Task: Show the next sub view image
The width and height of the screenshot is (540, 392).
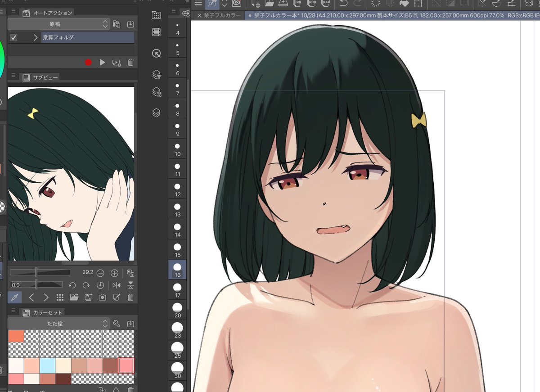Action: click(x=45, y=297)
